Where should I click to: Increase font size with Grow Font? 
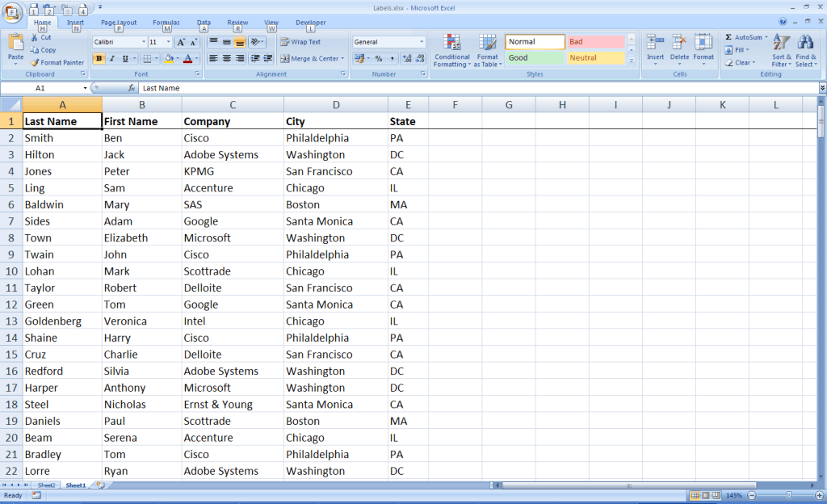tap(181, 42)
